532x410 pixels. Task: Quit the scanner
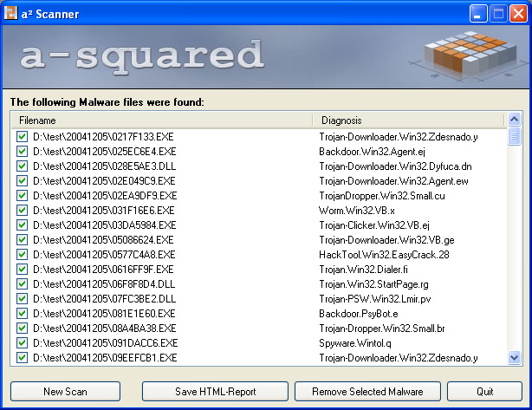tap(484, 392)
